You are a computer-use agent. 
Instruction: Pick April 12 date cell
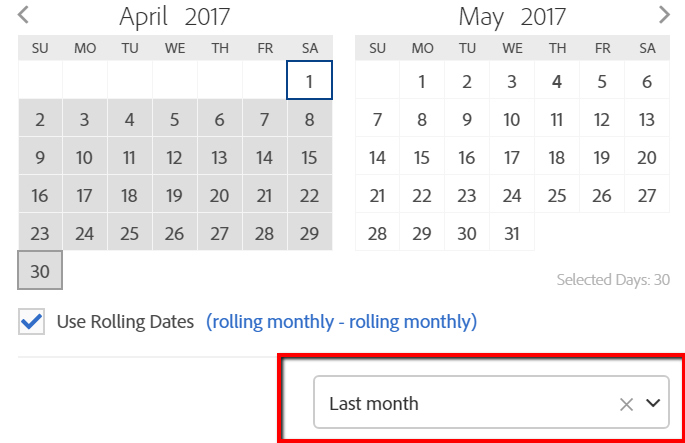(x=174, y=157)
